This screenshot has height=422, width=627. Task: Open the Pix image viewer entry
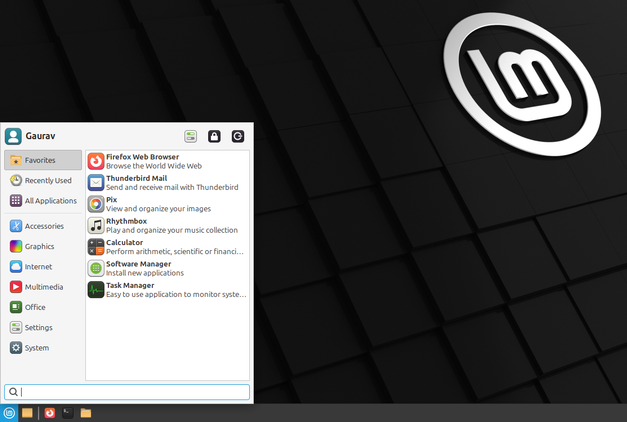tap(168, 204)
